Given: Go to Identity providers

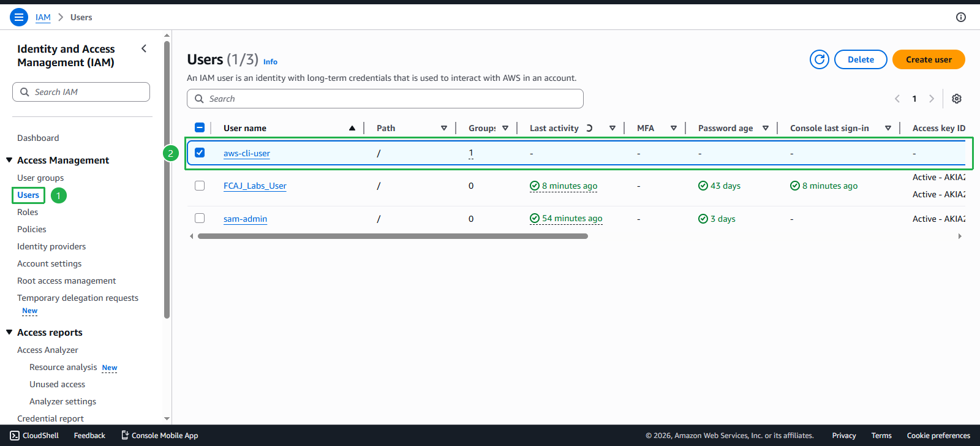Looking at the screenshot, I should click(51, 246).
